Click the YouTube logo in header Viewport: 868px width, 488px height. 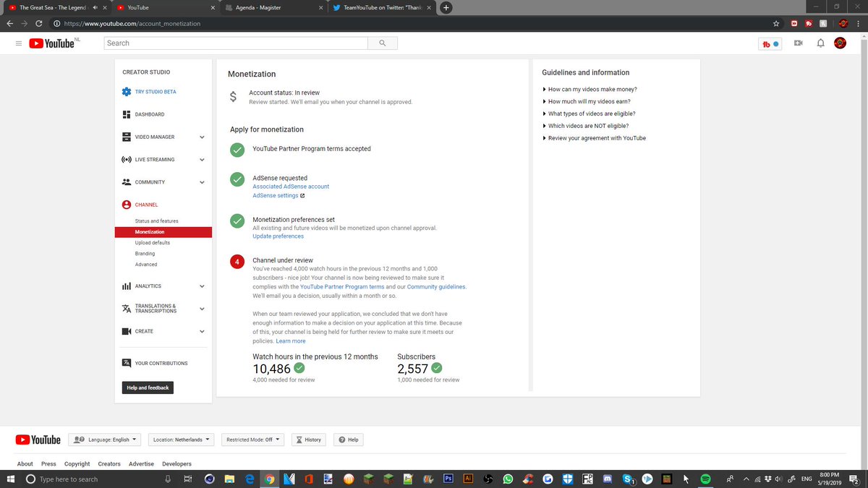pos(52,43)
